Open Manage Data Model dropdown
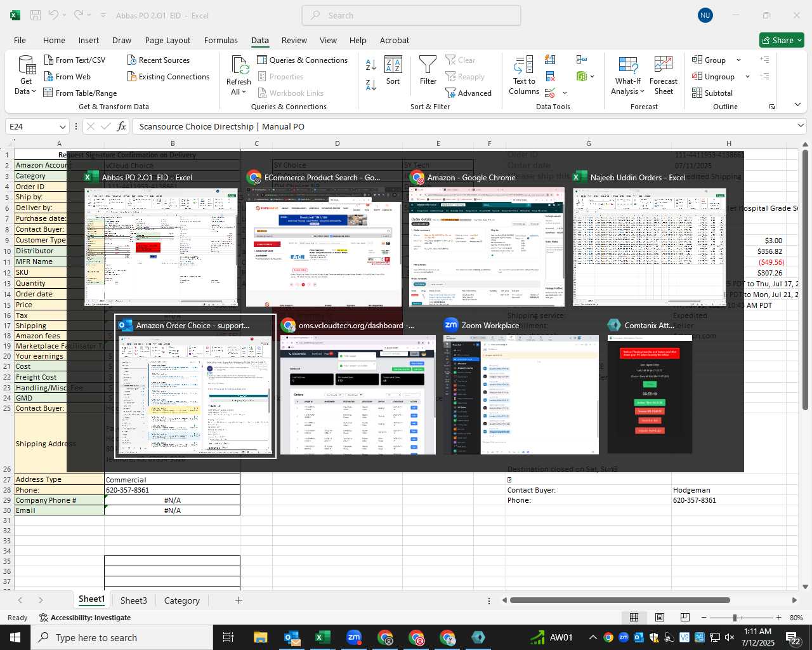 (x=593, y=76)
